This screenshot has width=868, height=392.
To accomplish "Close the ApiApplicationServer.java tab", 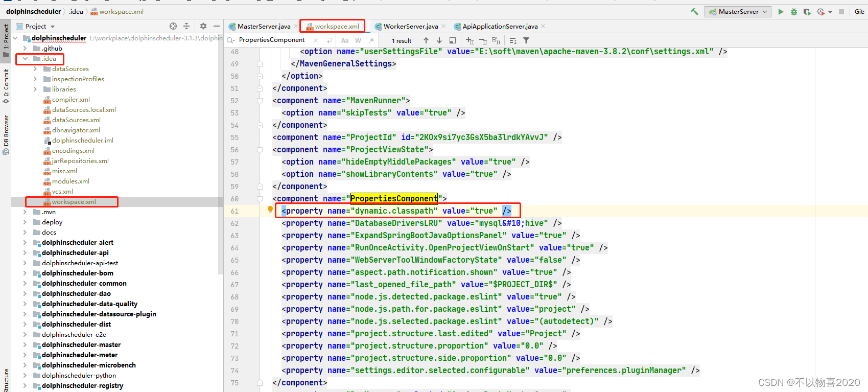I will pos(543,26).
